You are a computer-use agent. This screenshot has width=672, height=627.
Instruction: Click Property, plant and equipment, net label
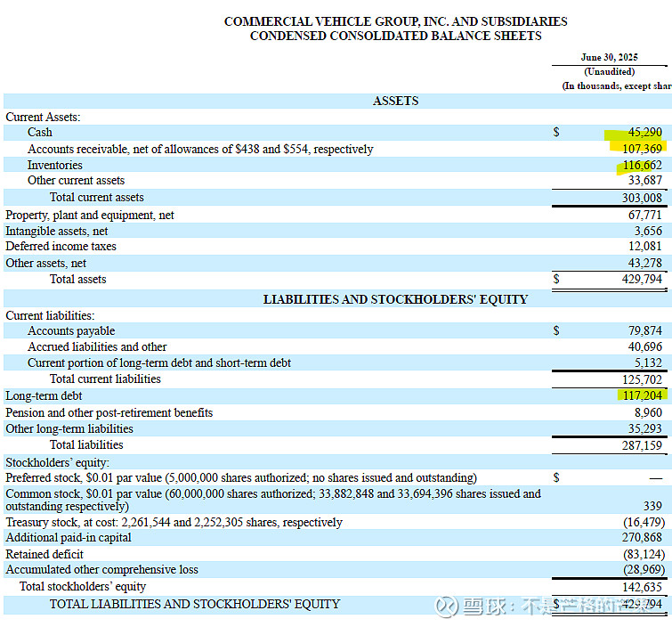tap(90, 216)
